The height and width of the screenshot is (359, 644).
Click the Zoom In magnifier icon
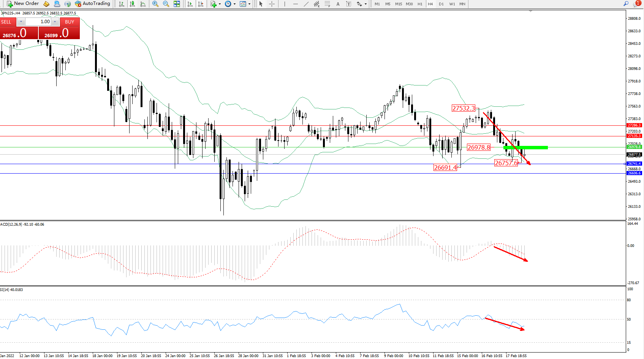tap(155, 4)
